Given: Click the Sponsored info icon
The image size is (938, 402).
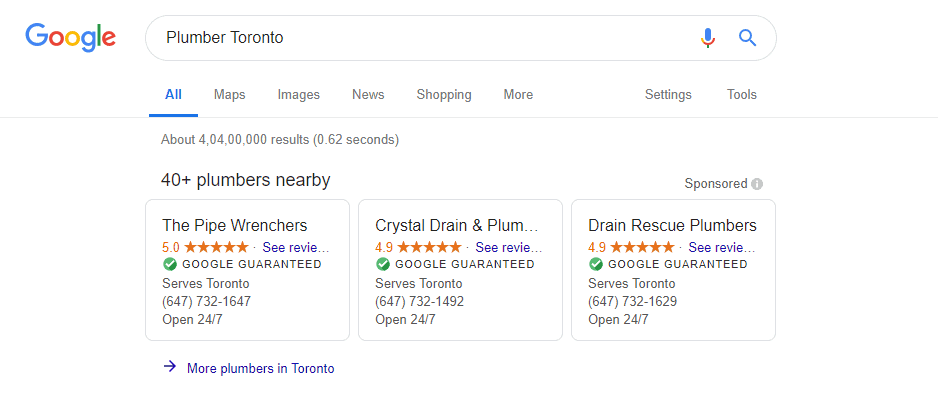Looking at the screenshot, I should [x=757, y=184].
